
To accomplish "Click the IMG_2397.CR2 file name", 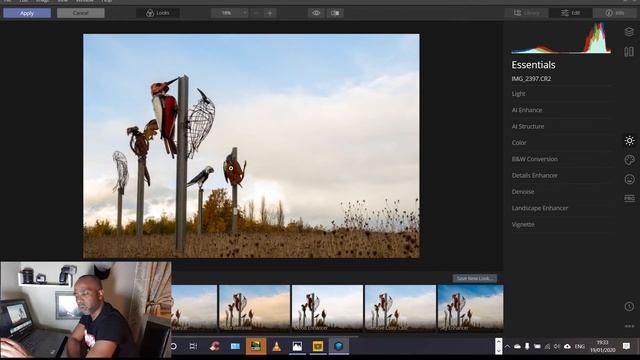I will [x=531, y=79].
